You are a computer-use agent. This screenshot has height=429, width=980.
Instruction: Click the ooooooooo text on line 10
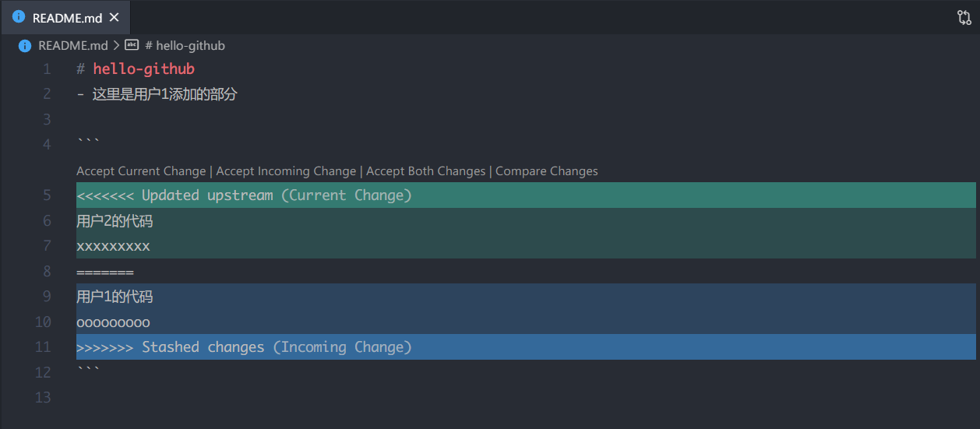pos(113,322)
